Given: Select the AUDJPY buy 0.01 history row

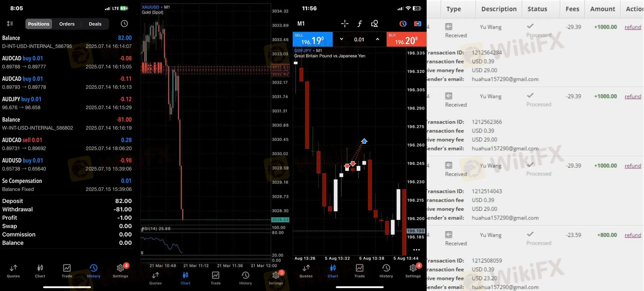Looking at the screenshot, I should (x=67, y=103).
